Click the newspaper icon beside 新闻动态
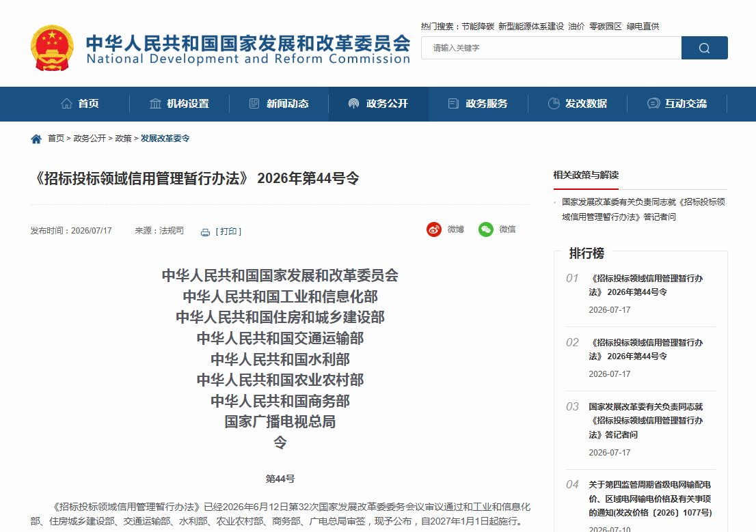This screenshot has width=756, height=532. click(254, 104)
